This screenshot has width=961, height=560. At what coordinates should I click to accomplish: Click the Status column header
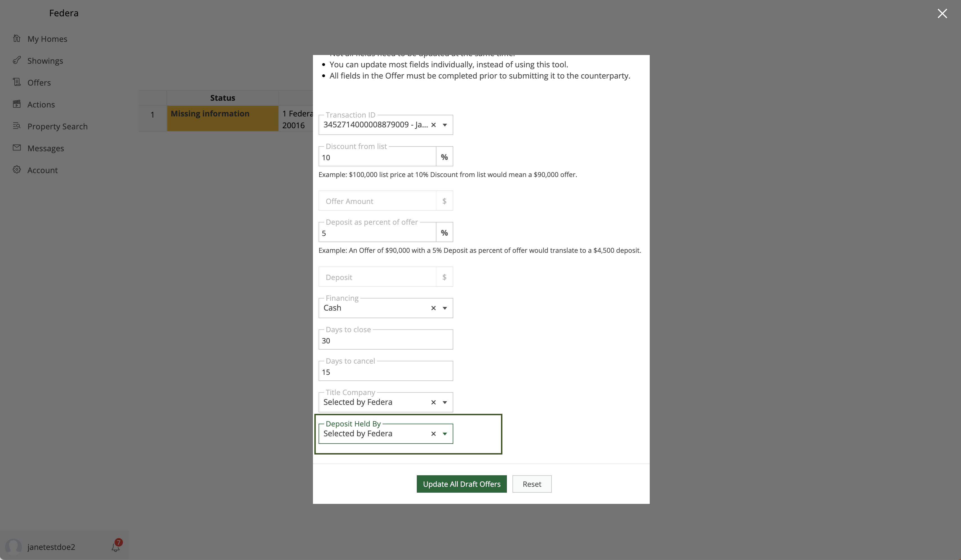(223, 98)
